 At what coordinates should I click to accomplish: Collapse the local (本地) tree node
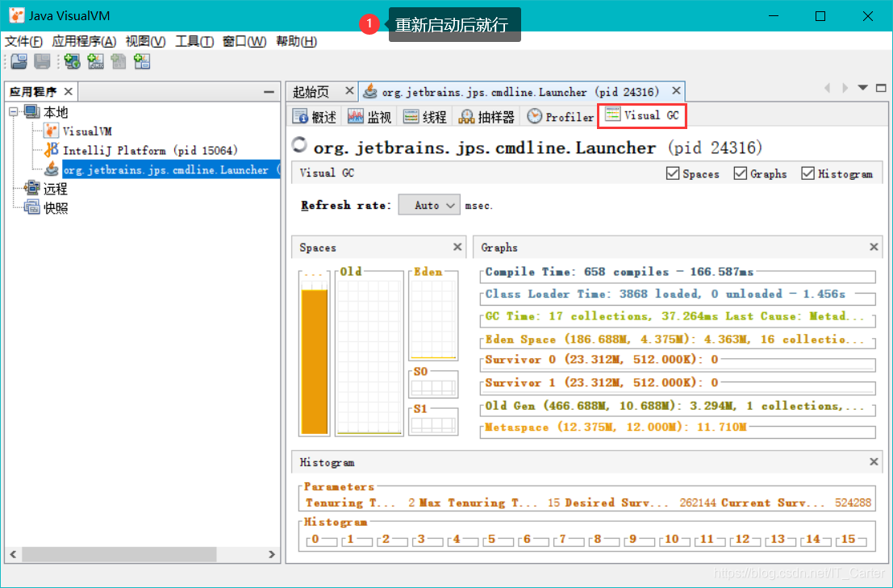(x=14, y=112)
